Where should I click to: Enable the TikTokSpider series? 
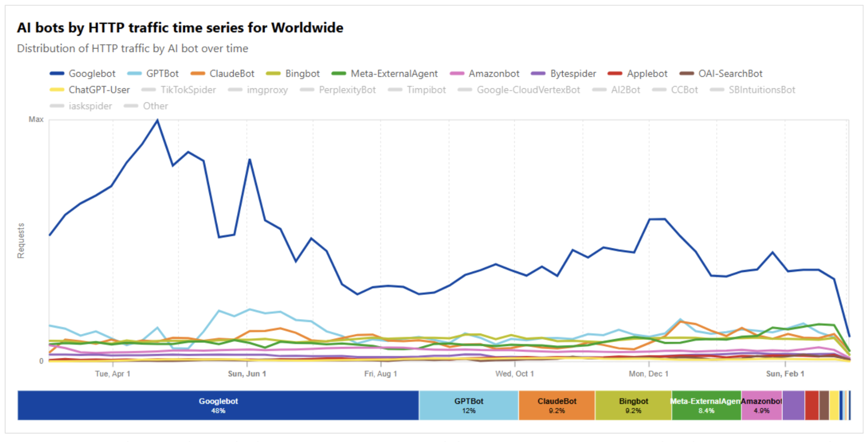click(188, 90)
